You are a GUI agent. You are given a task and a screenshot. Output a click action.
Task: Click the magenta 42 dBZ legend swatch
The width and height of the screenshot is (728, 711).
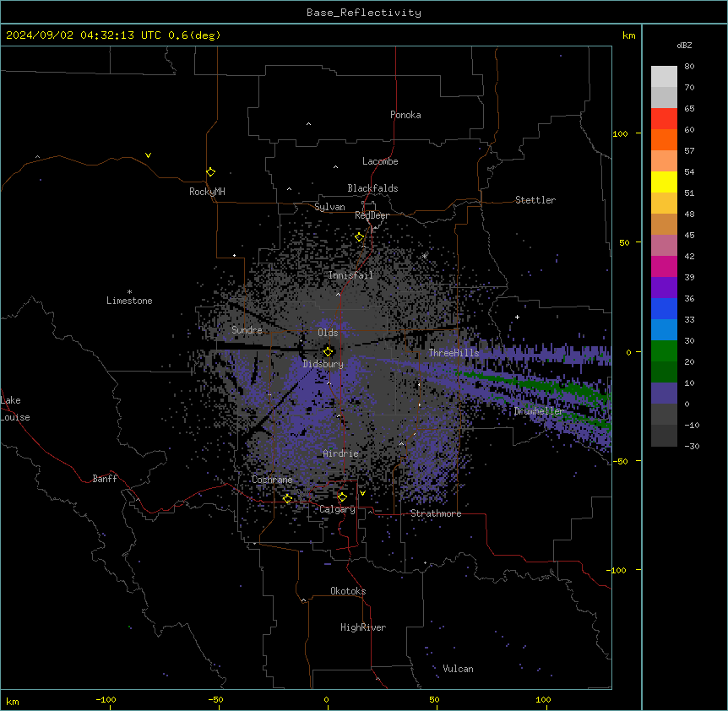(x=664, y=266)
